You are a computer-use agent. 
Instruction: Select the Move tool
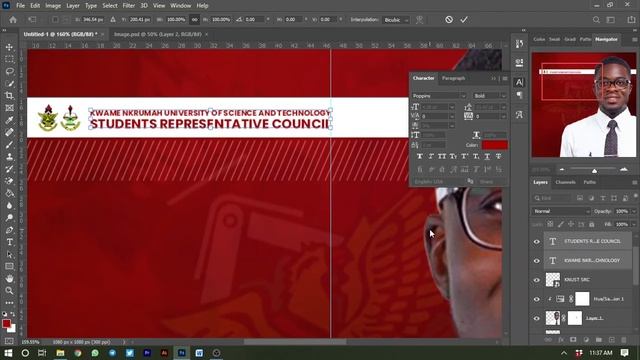(x=9, y=47)
